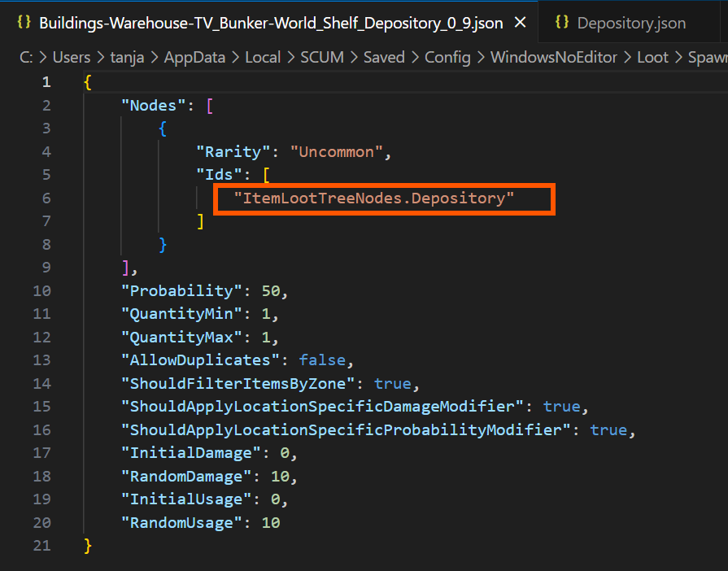Click line number 21 in the gutter
This screenshot has height=571, width=728.
(41, 546)
